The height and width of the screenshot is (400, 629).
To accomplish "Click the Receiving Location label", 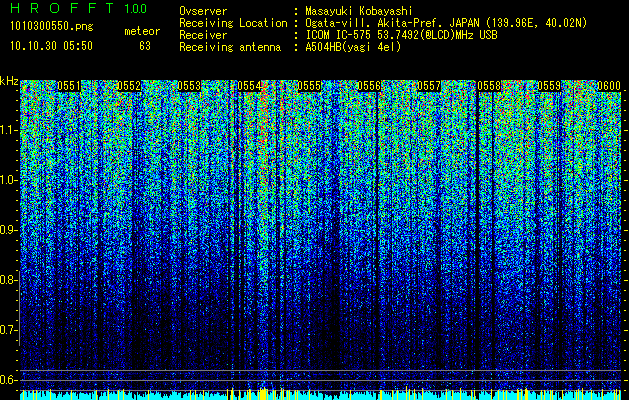I will [x=233, y=23].
